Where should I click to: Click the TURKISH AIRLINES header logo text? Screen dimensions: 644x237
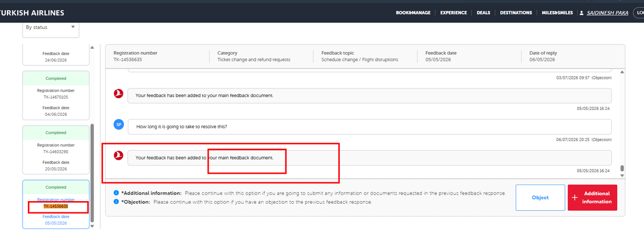tap(32, 13)
